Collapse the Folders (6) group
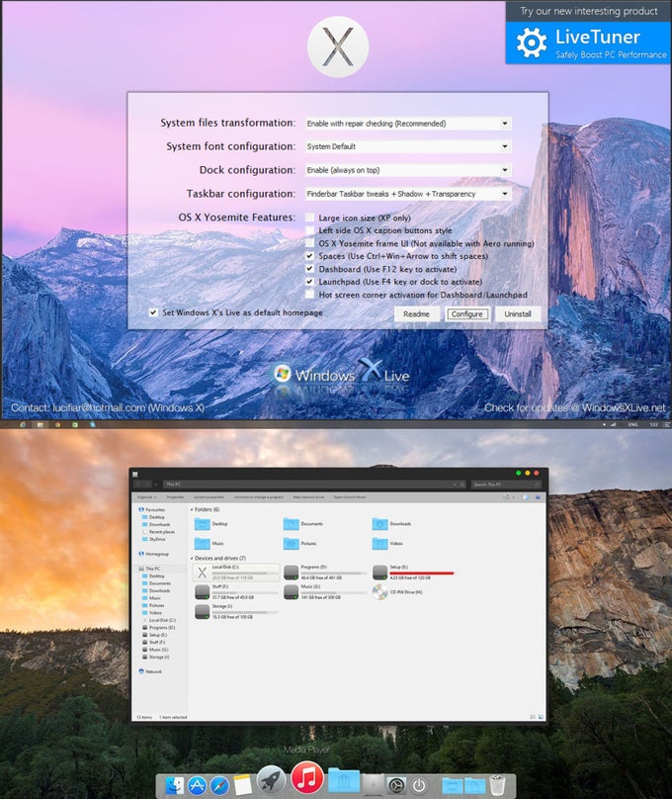Screen dimensions: 672x799 click(x=192, y=509)
